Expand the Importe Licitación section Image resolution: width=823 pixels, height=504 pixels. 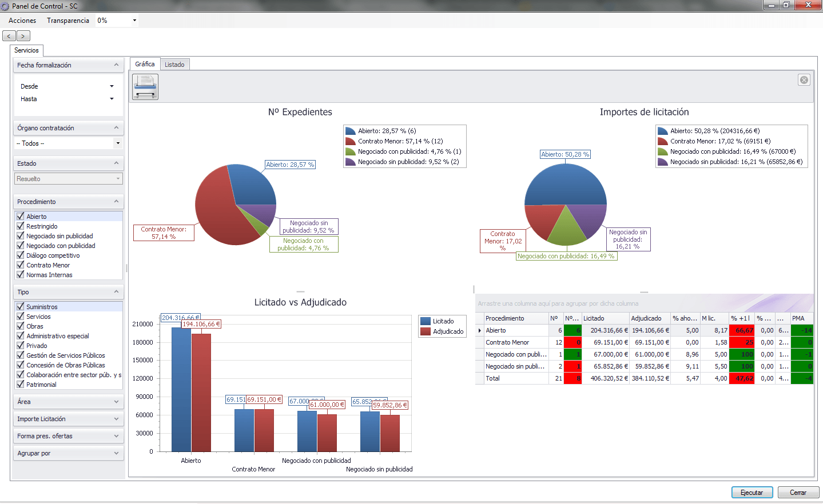click(117, 419)
